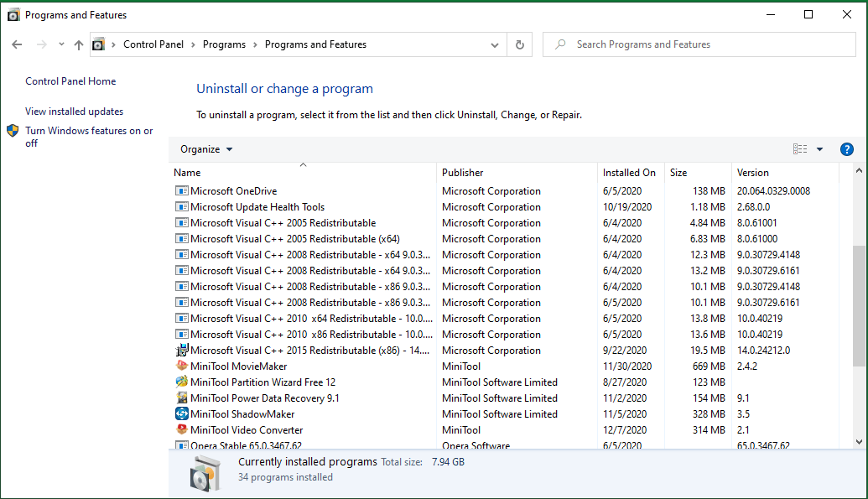Image resolution: width=868 pixels, height=499 pixels.
Task: Expand chevron after Programs breadcrumb
Action: click(x=255, y=44)
